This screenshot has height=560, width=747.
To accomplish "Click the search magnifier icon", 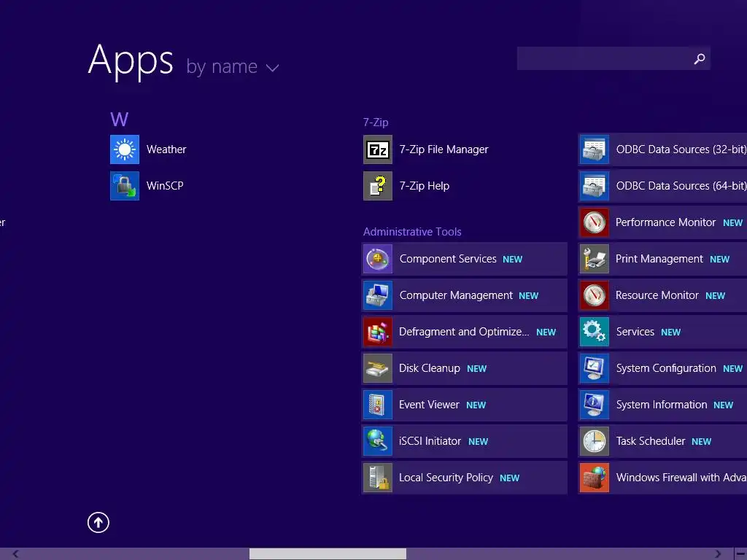I will pos(700,58).
